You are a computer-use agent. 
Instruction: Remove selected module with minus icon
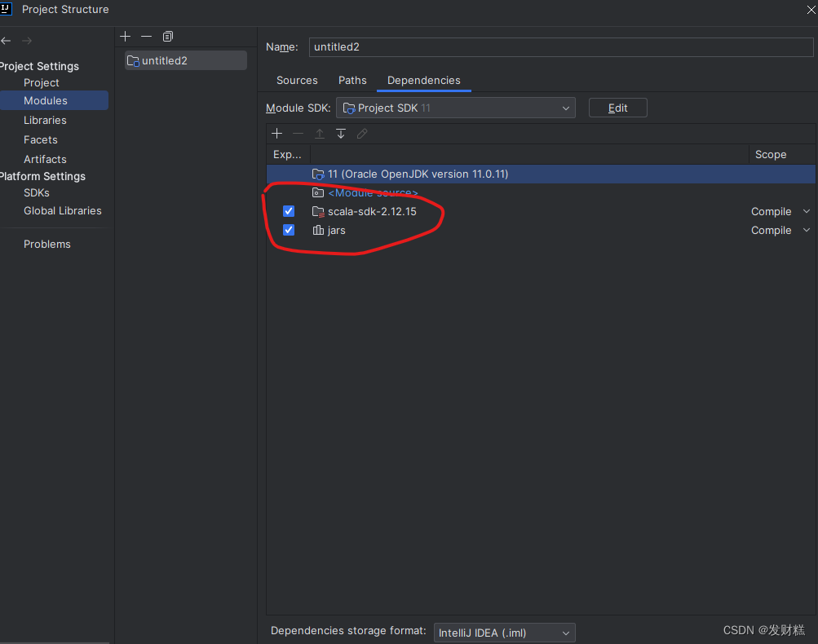point(146,36)
